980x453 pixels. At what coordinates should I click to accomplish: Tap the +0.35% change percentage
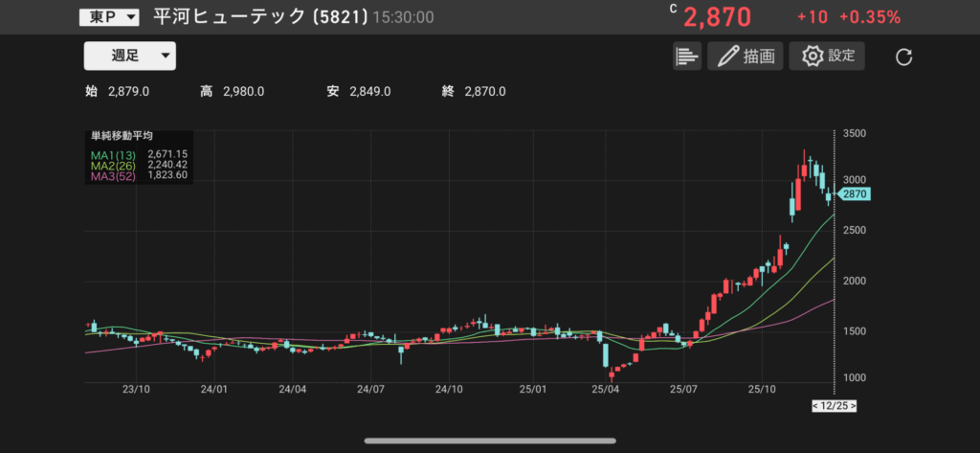point(870,17)
